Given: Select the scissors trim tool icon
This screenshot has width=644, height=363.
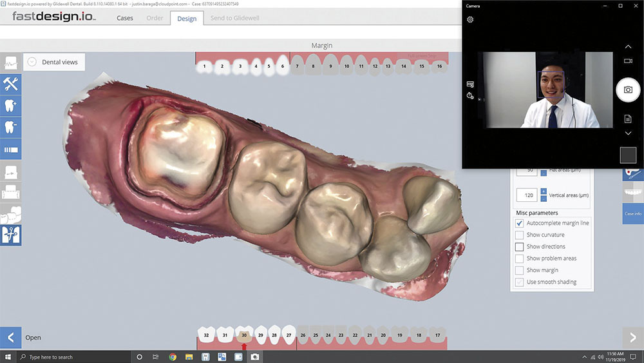Looking at the screenshot, I should pyautogui.click(x=10, y=235).
